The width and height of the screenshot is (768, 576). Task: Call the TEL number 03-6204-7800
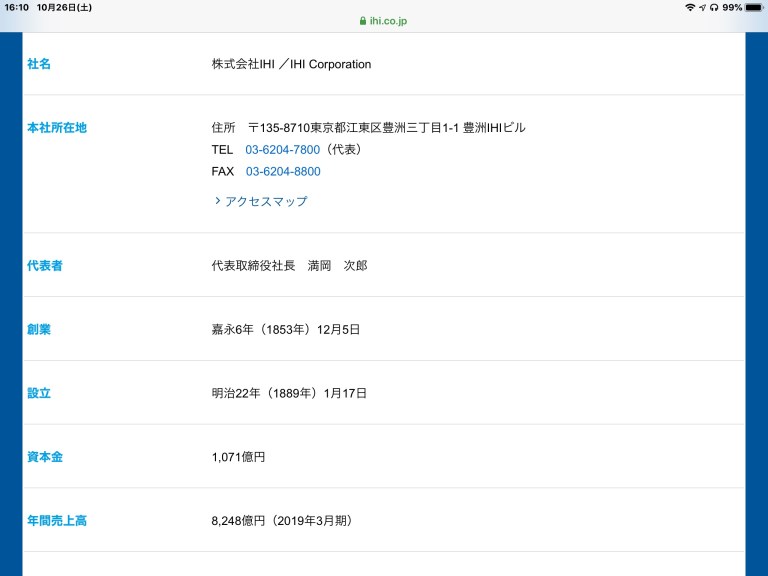[x=282, y=150]
